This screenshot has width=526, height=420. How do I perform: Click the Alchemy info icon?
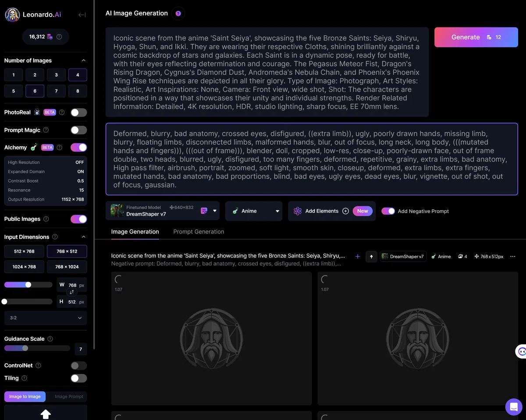point(60,148)
